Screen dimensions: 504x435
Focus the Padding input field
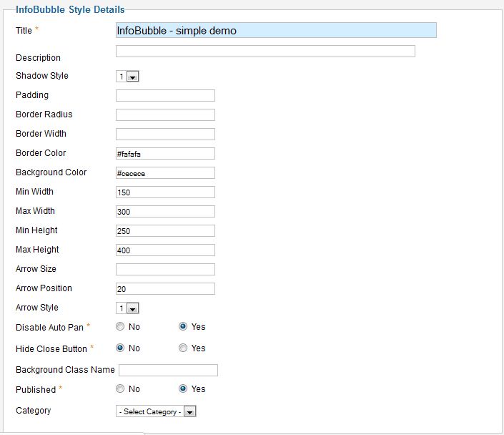[x=164, y=95]
